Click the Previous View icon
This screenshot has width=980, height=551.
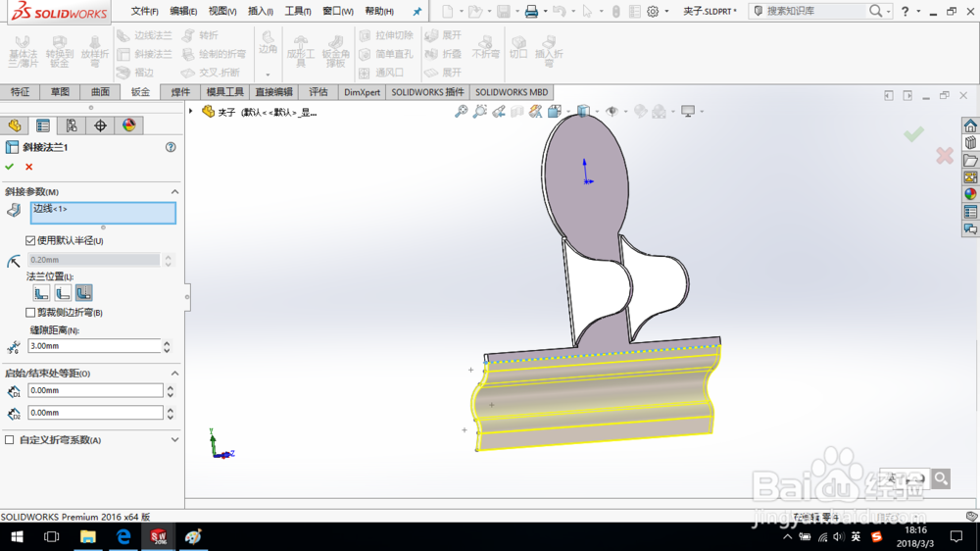[x=498, y=112]
